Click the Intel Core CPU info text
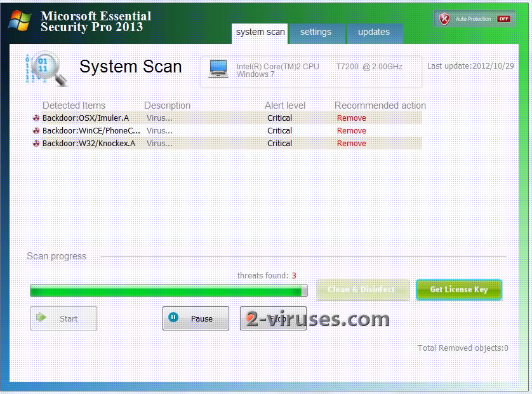Image resolution: width=532 pixels, height=394 pixels. [x=319, y=67]
